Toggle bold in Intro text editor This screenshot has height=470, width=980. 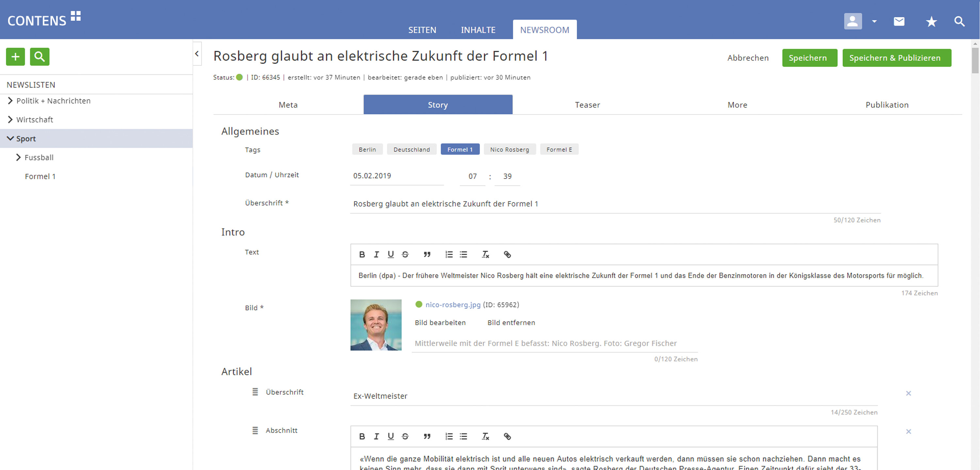click(362, 254)
